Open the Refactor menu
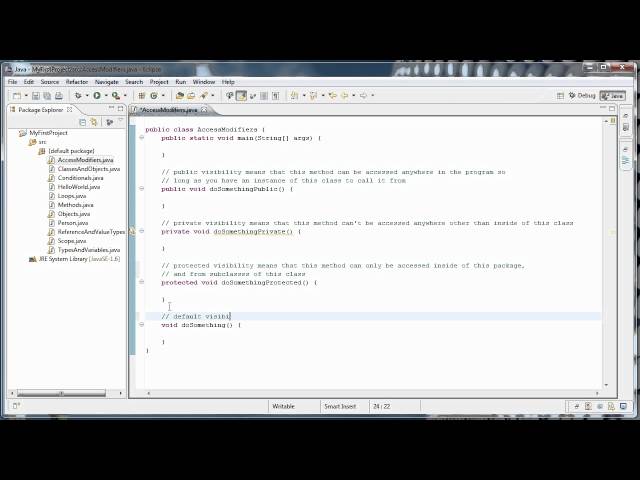The image size is (640, 480). [77, 82]
